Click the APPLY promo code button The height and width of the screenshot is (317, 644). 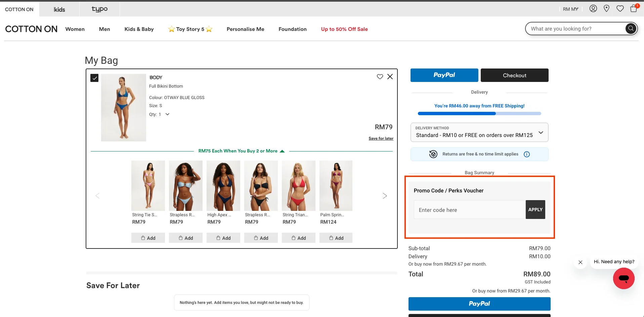[x=535, y=210]
